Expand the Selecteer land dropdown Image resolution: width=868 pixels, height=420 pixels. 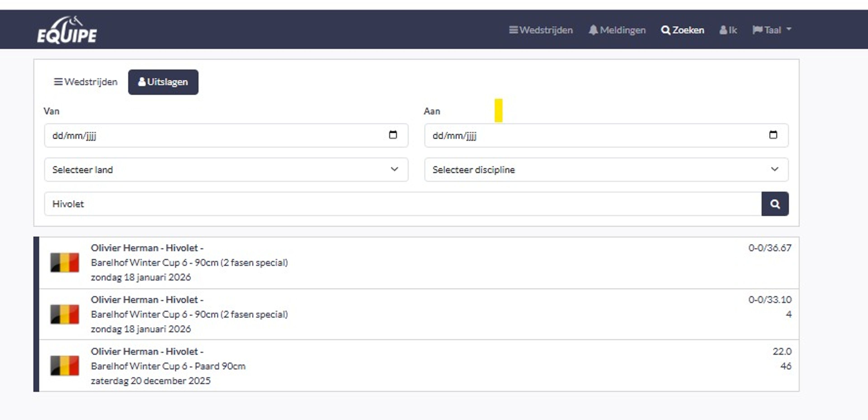(226, 169)
